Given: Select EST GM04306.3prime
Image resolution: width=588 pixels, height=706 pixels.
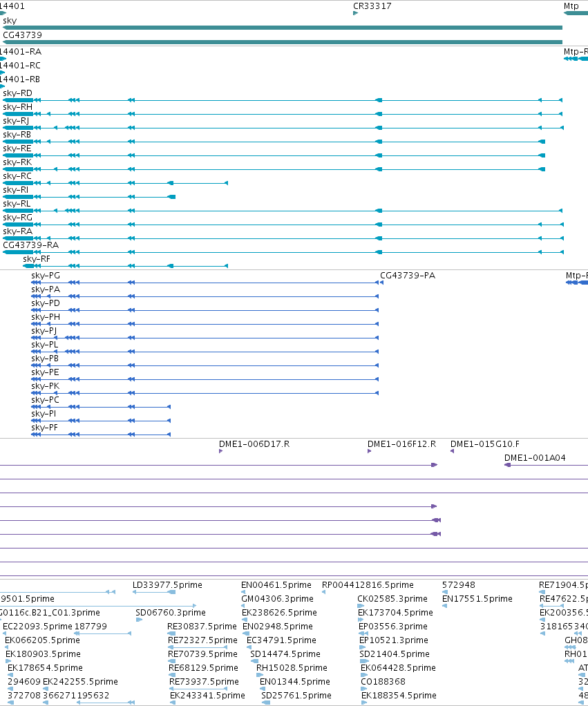Looking at the screenshot, I should point(277,599).
